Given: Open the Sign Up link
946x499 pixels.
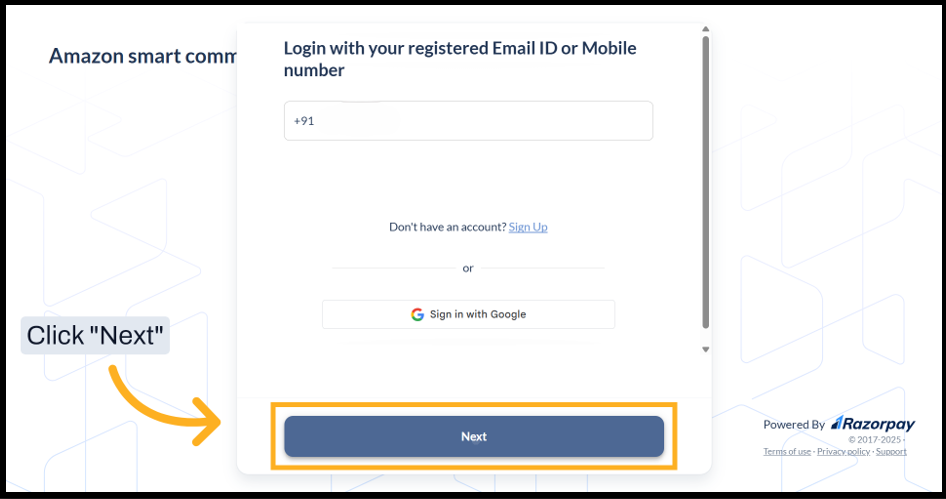Looking at the screenshot, I should pos(528,227).
